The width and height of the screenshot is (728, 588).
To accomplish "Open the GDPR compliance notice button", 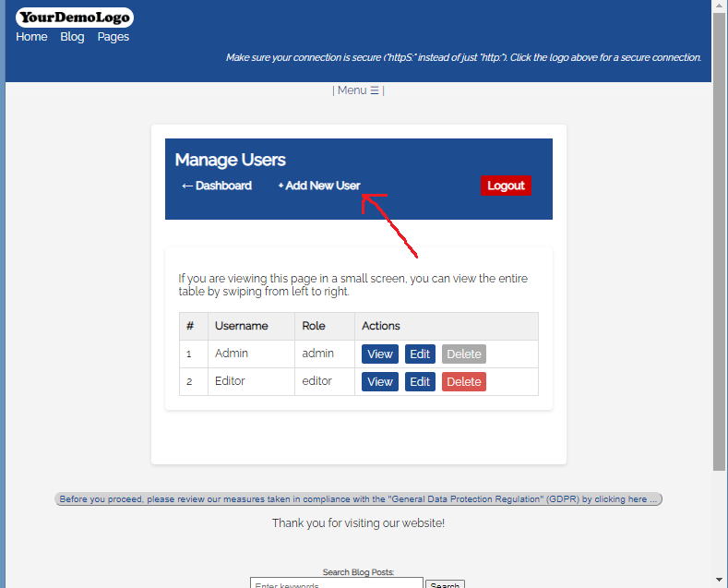I will coord(358,499).
